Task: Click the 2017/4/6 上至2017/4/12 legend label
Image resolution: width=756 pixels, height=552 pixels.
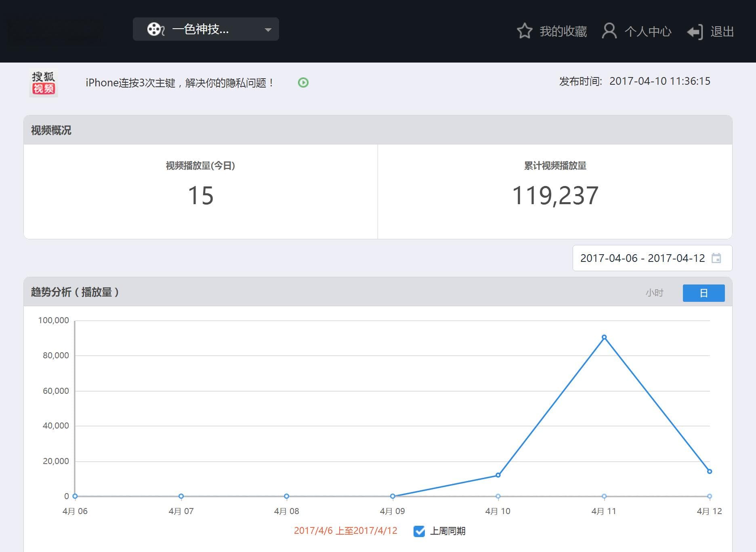Action: click(x=345, y=531)
